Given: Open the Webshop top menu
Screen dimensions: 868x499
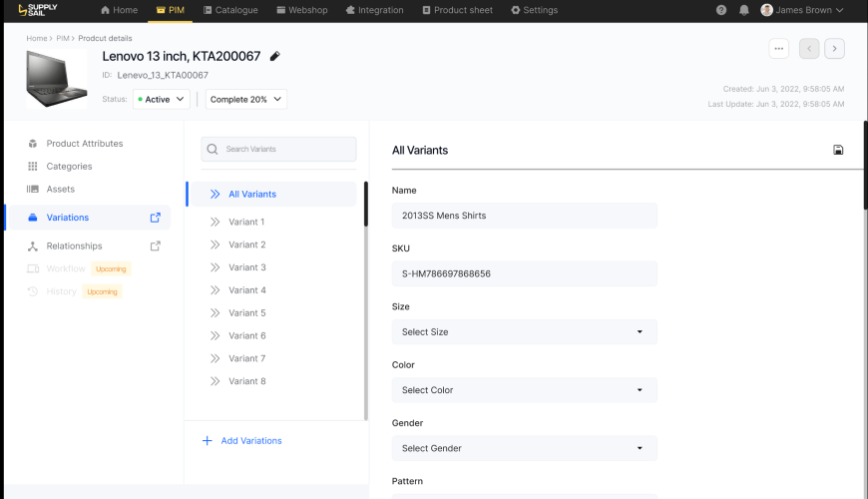Looking at the screenshot, I should [x=301, y=10].
